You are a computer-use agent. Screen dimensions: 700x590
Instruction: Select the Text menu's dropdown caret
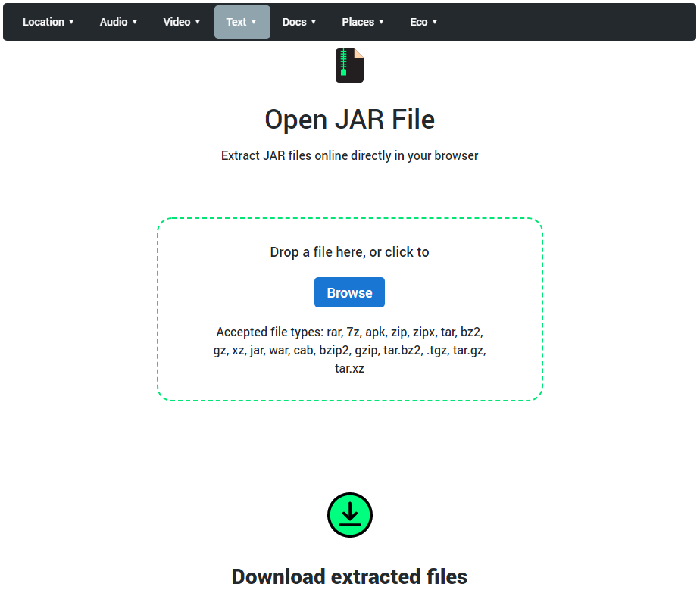[253, 22]
